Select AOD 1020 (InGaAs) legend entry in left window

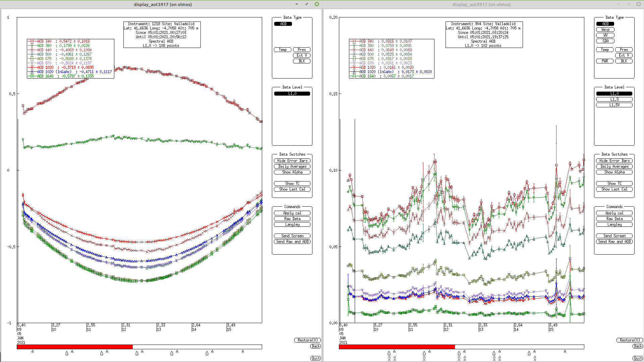coord(70,72)
